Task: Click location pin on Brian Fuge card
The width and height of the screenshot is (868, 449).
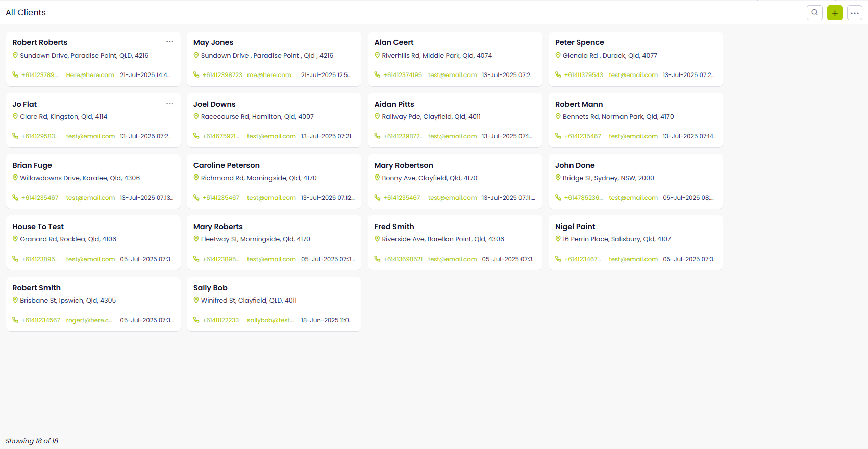Action: (15, 178)
